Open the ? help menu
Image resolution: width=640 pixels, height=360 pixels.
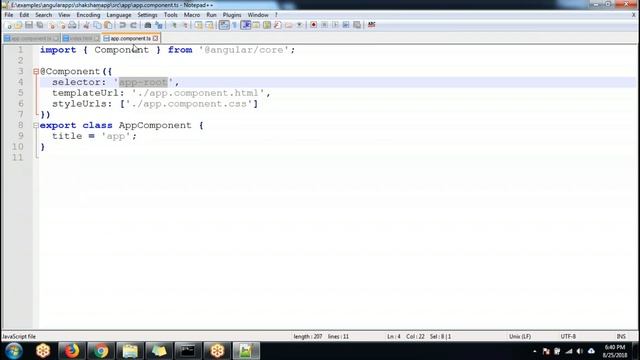(x=276, y=15)
